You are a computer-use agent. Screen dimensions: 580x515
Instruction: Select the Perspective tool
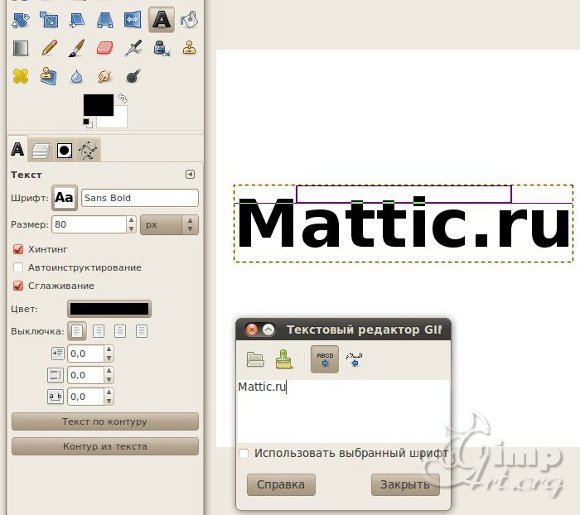[105, 20]
